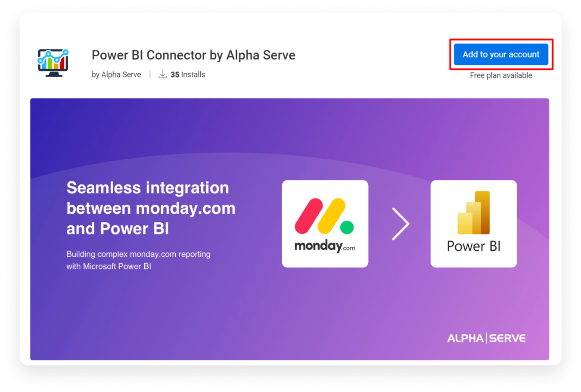Select the Power BI Connector title text
The height and width of the screenshot is (392, 581).
[x=193, y=55]
